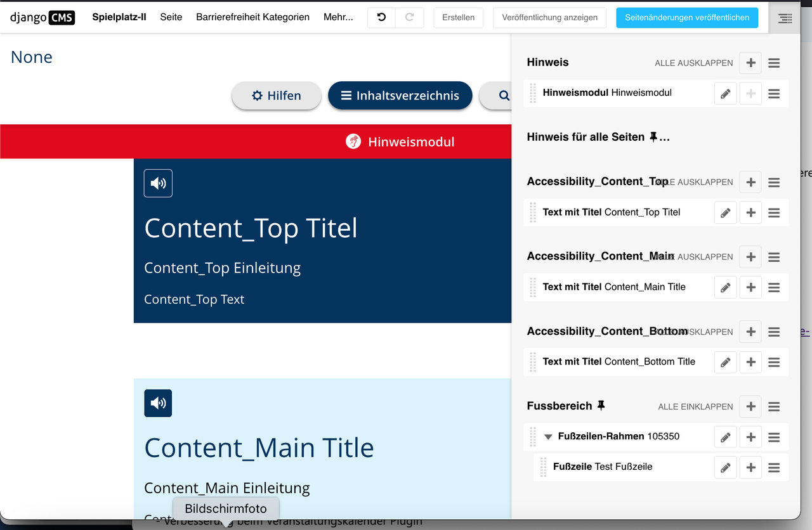Open Fußzeilen-Rahmen plugin menu

[x=774, y=437]
